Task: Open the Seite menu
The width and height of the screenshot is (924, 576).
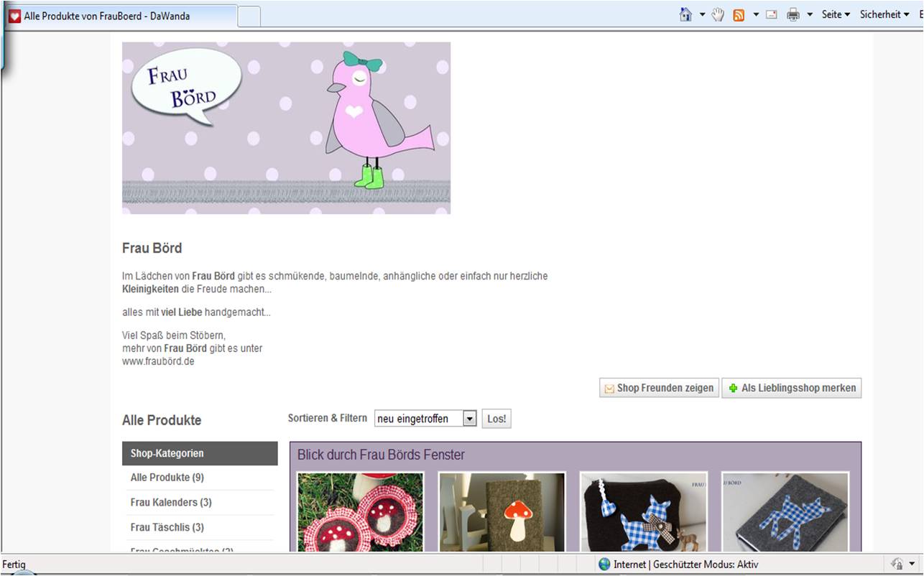Action: click(836, 14)
